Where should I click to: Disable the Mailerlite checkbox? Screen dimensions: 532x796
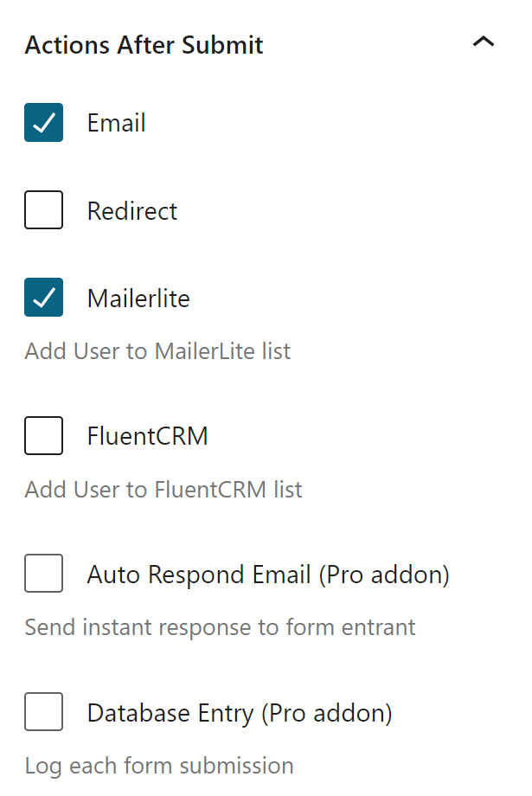click(x=44, y=298)
